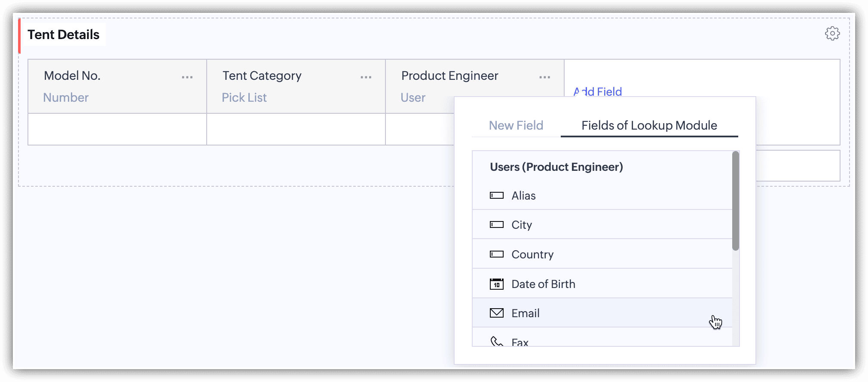Click the Date of Birth calendar icon
Image resolution: width=868 pixels, height=382 pixels.
496,284
